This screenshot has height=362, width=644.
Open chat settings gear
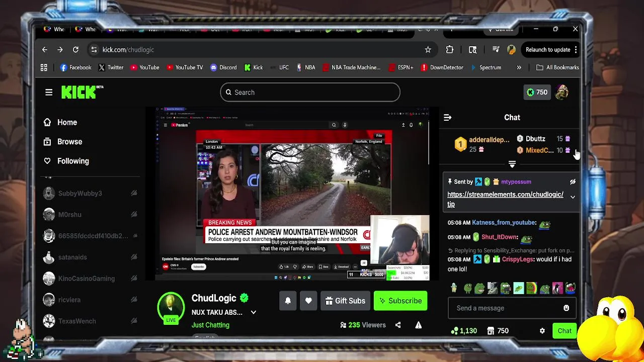(x=542, y=331)
